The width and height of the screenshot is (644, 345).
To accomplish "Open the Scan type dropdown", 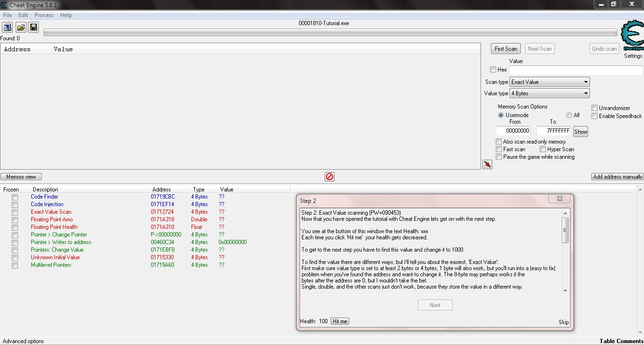I will [549, 82].
